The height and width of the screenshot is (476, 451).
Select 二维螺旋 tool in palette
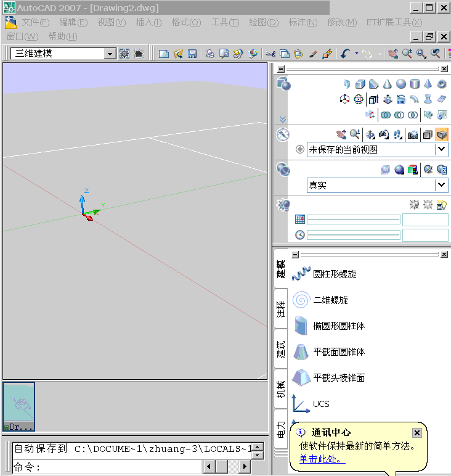coord(320,300)
